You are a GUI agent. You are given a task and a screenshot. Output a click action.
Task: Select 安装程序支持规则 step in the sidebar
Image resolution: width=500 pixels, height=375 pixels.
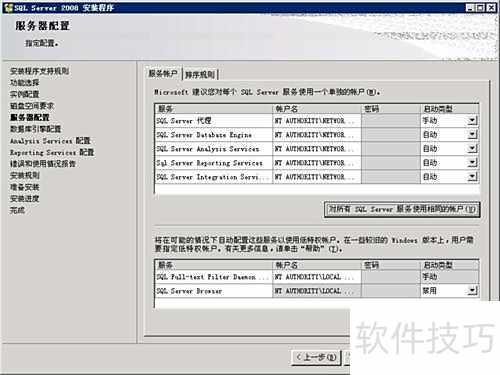(40, 71)
